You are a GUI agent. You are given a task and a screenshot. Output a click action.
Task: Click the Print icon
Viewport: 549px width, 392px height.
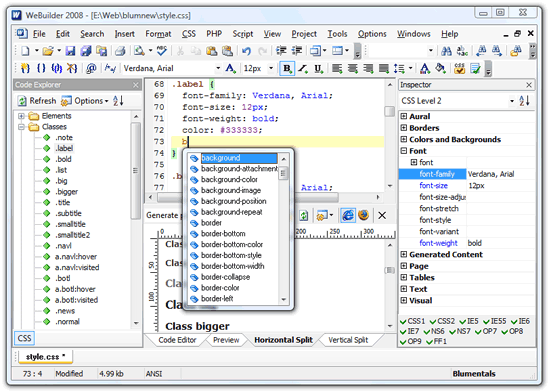[x=120, y=51]
